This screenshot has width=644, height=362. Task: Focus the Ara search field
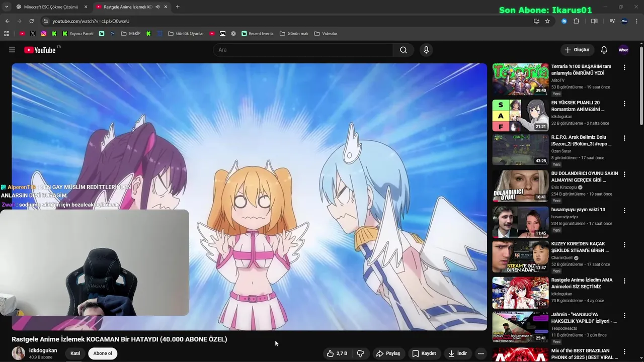click(x=303, y=50)
